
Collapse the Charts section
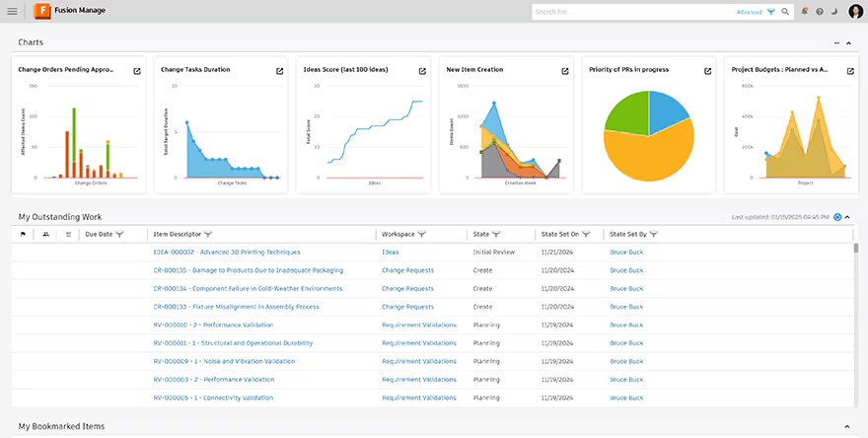[848, 42]
